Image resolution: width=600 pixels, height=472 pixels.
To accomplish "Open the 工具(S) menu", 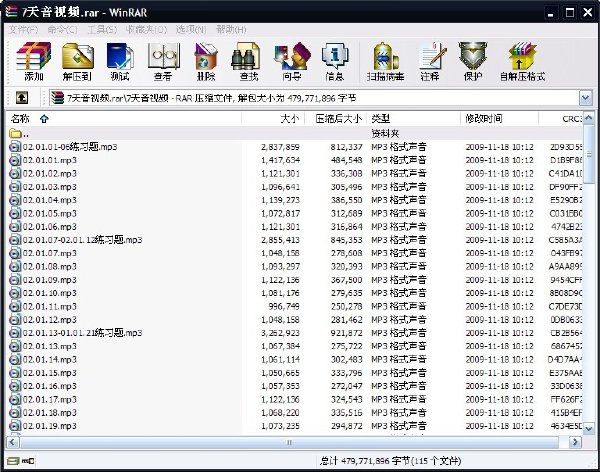I will (102, 29).
